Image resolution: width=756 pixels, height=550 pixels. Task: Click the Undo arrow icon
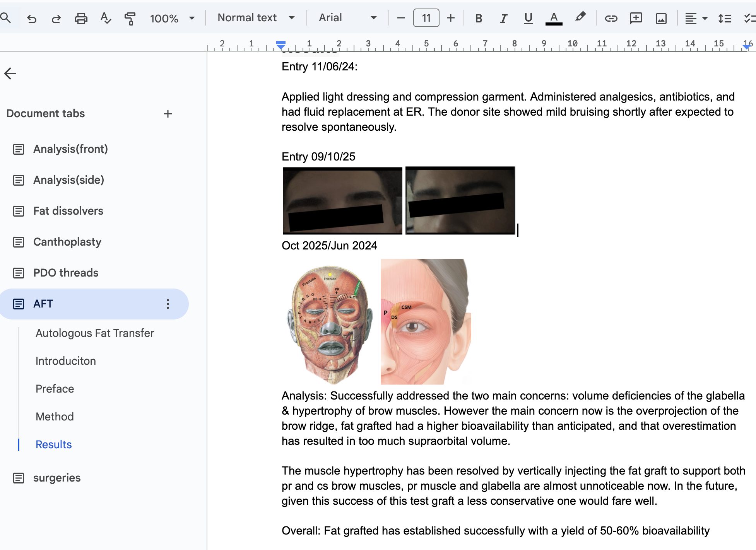pyautogui.click(x=32, y=18)
